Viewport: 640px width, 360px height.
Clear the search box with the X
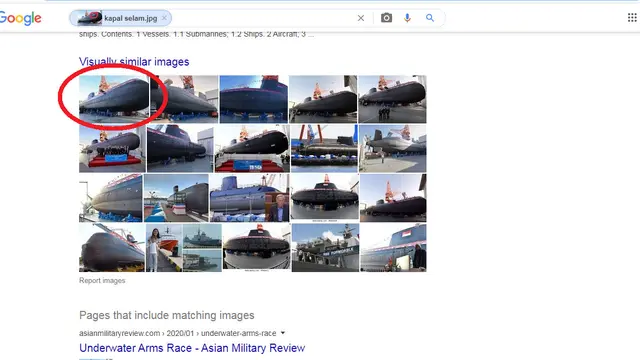pos(361,18)
